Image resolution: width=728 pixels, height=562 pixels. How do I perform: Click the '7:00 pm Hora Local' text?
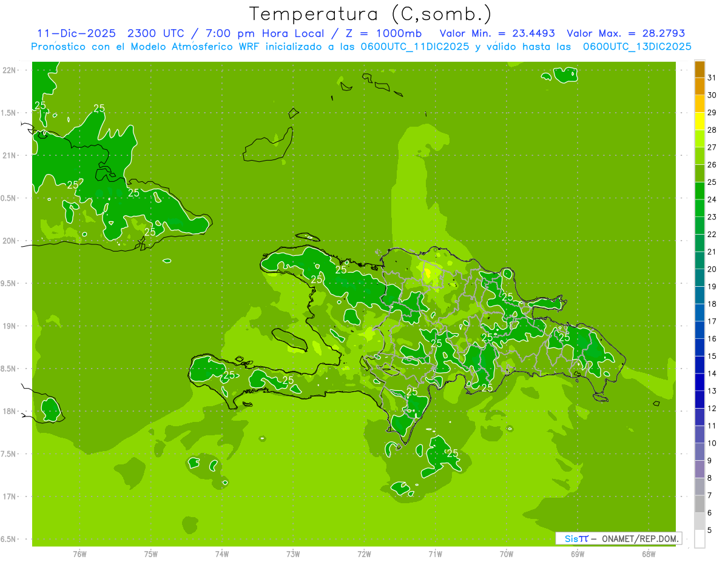point(265,33)
